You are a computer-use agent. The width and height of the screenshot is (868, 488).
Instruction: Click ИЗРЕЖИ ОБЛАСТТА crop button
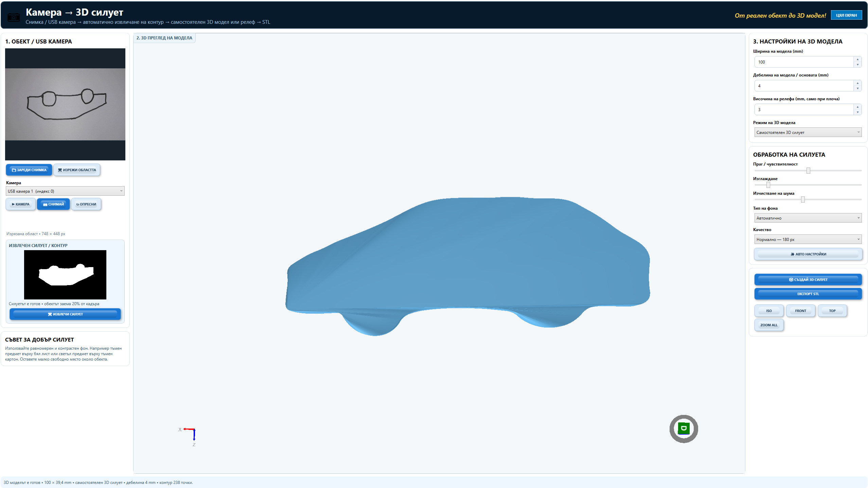[77, 170]
